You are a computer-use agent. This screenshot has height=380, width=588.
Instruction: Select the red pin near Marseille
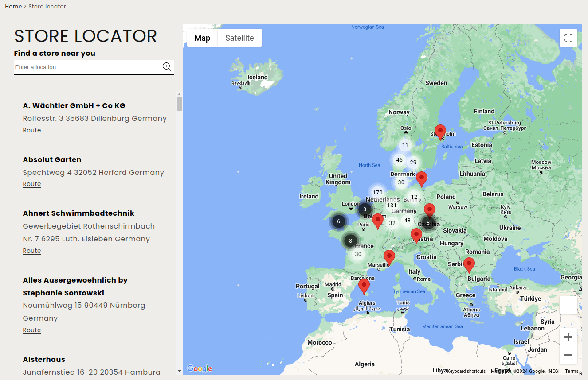click(x=389, y=257)
